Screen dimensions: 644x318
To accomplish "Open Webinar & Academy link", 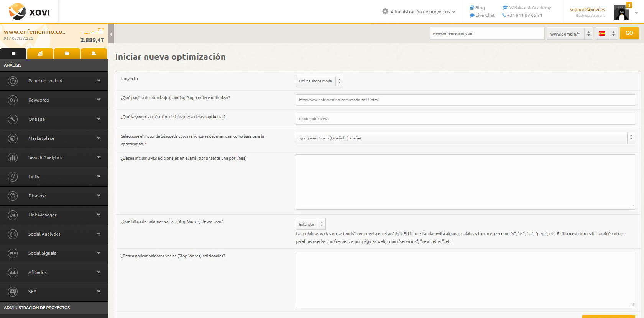I will (x=527, y=8).
